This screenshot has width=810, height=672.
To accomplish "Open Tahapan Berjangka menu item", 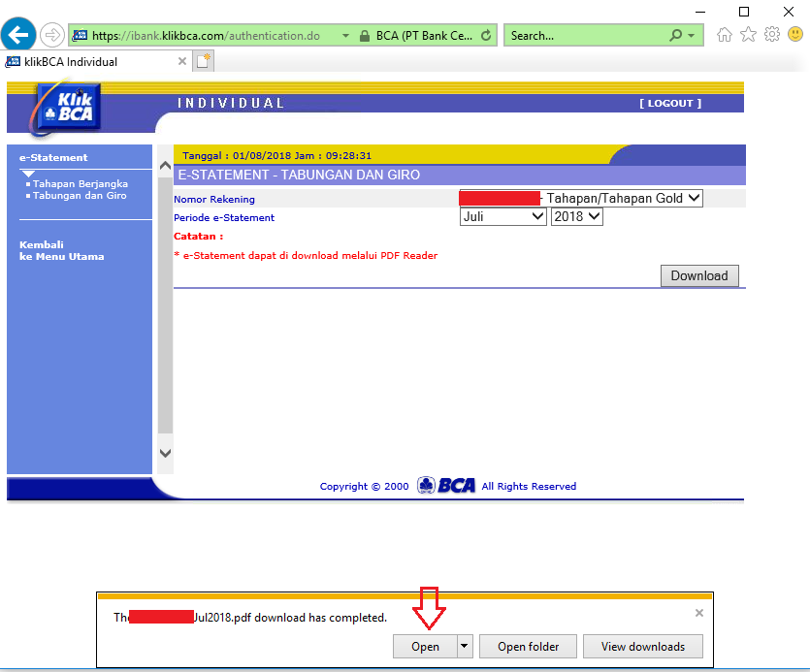I will (81, 184).
